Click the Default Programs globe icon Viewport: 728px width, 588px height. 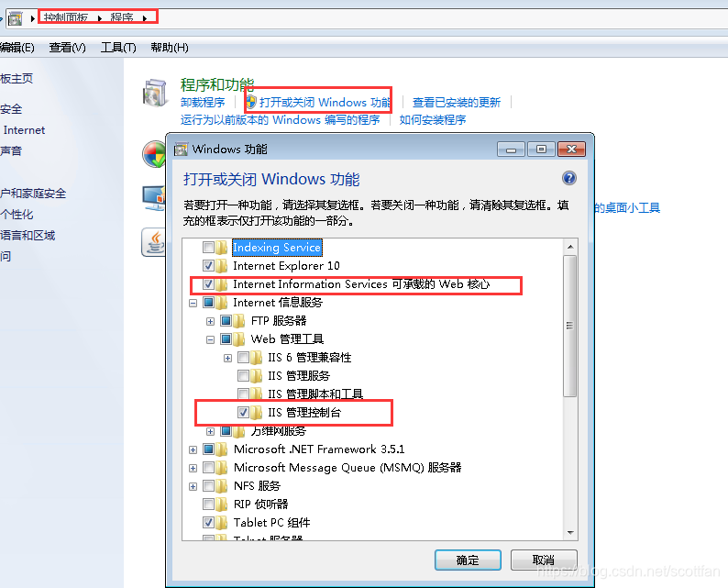(x=154, y=154)
